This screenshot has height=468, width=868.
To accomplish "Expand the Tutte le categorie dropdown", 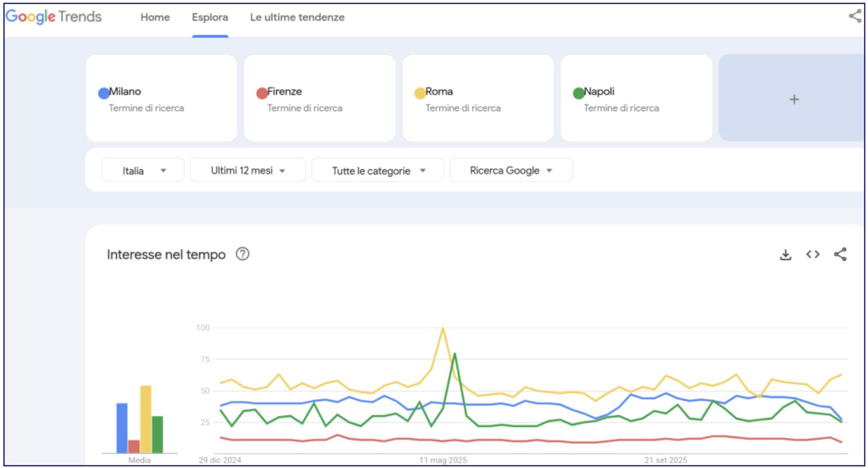I will click(378, 170).
